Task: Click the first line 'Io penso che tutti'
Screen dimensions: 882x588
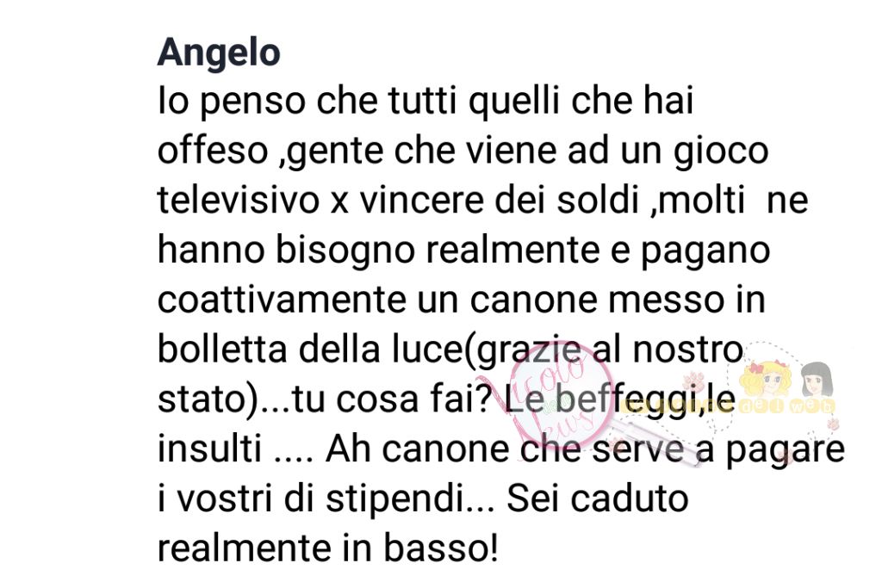Action: point(309,102)
